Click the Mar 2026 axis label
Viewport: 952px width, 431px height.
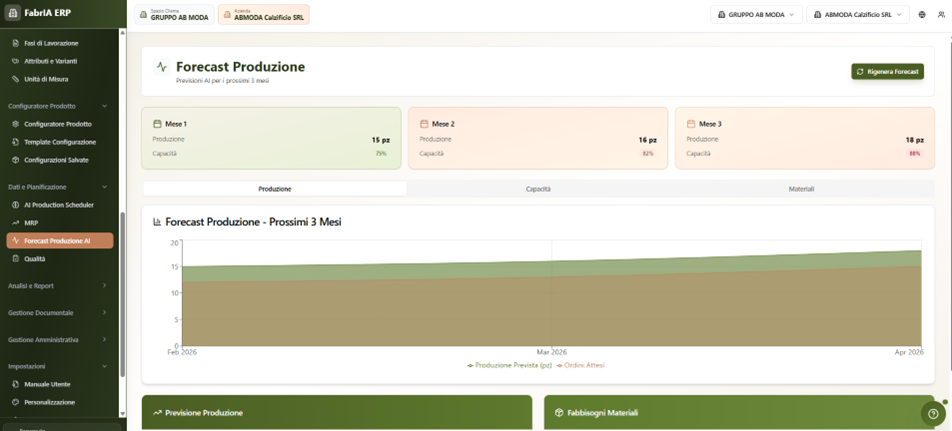(551, 352)
